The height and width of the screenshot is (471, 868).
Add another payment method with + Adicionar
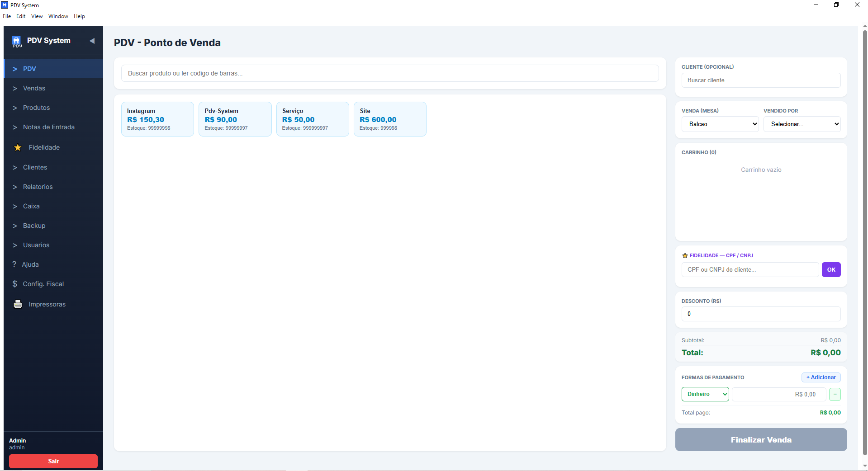pyautogui.click(x=821, y=377)
